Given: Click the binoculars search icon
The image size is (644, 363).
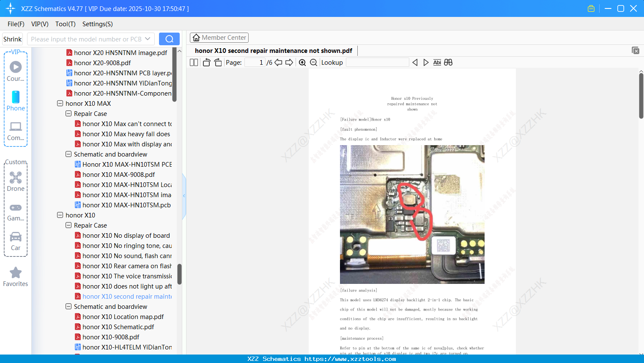Looking at the screenshot, I should click(448, 63).
